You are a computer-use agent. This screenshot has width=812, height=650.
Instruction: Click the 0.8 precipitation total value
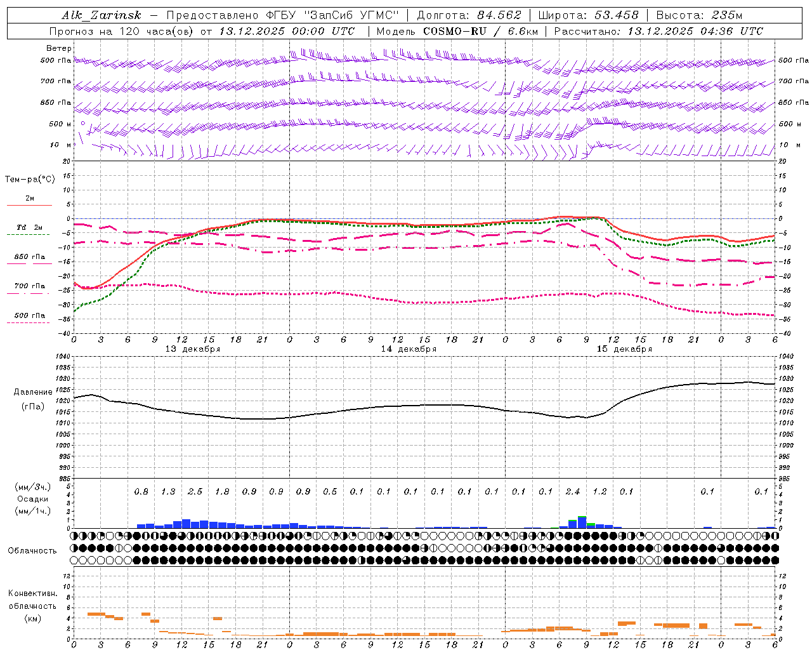point(141,491)
